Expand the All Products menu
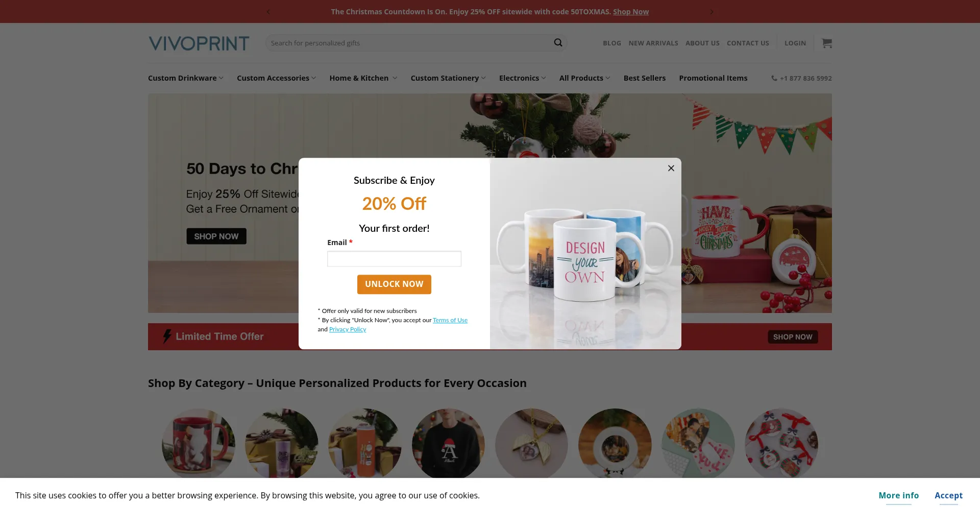Viewport: 980px width, 507px height. (584, 78)
